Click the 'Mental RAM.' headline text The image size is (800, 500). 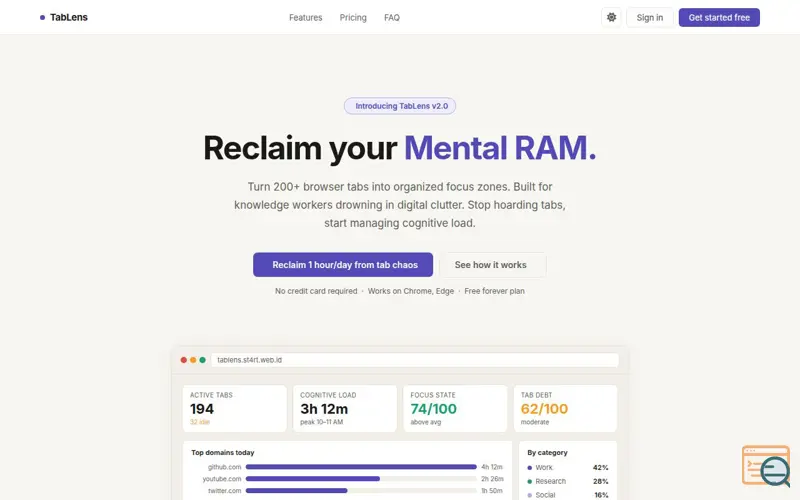click(x=500, y=148)
